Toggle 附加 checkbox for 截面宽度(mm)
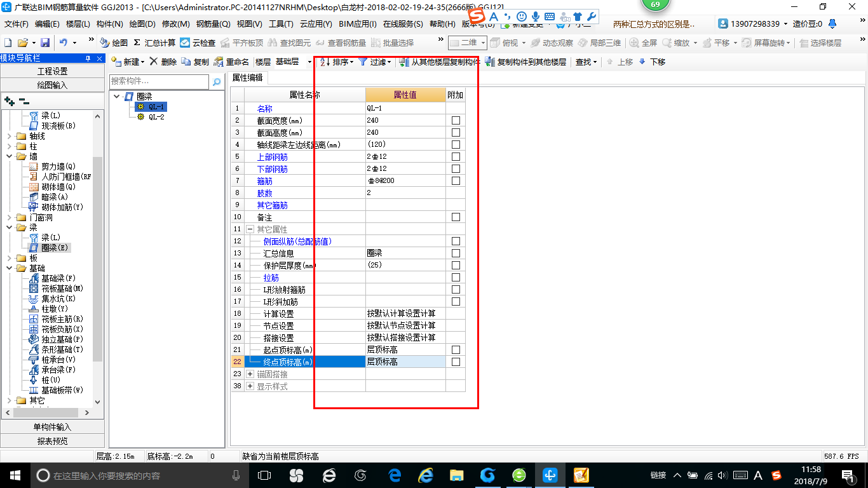This screenshot has width=868, height=488. (456, 121)
